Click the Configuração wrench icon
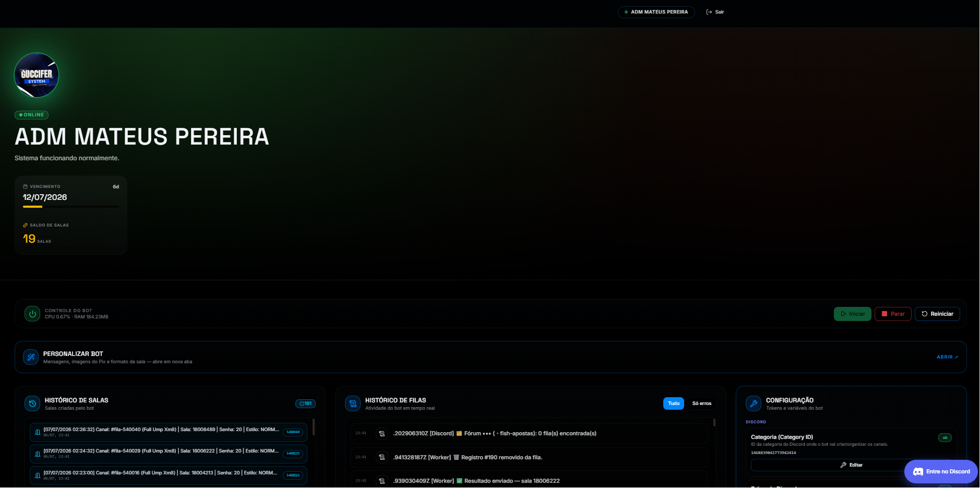Screen dimensions: 980x488 point(754,403)
